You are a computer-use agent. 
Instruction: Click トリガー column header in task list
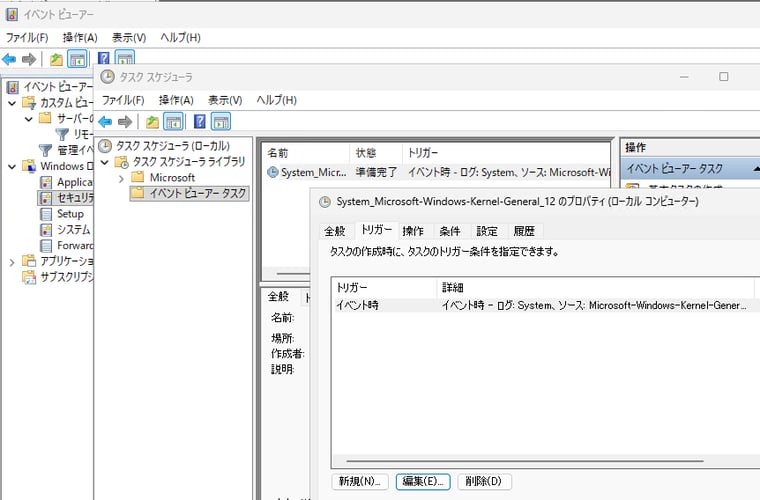pyautogui.click(x=506, y=153)
